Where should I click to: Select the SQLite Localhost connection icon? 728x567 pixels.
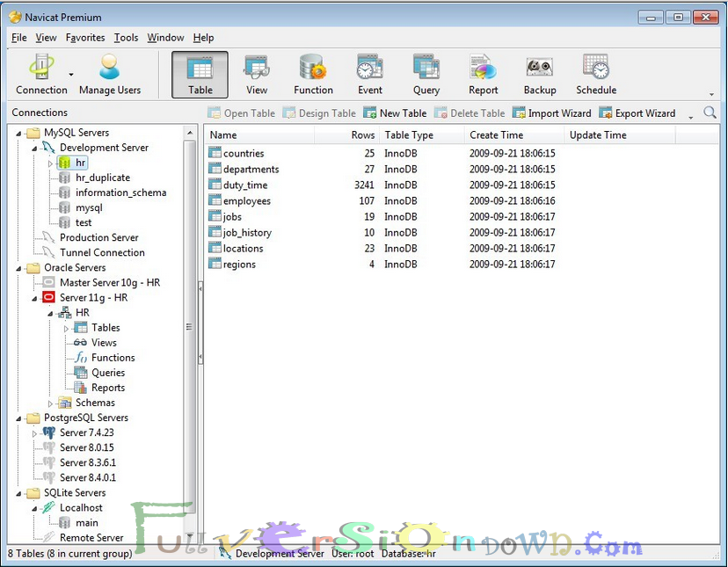pyautogui.click(x=48, y=507)
